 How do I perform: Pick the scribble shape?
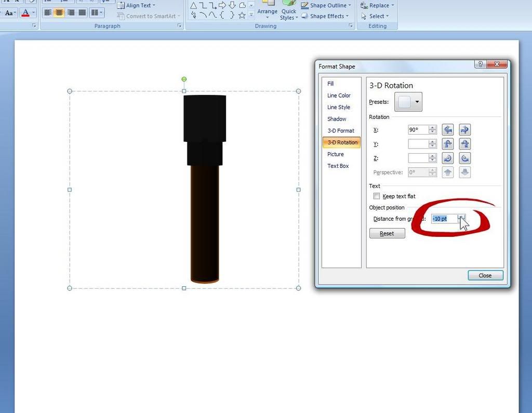point(193,15)
